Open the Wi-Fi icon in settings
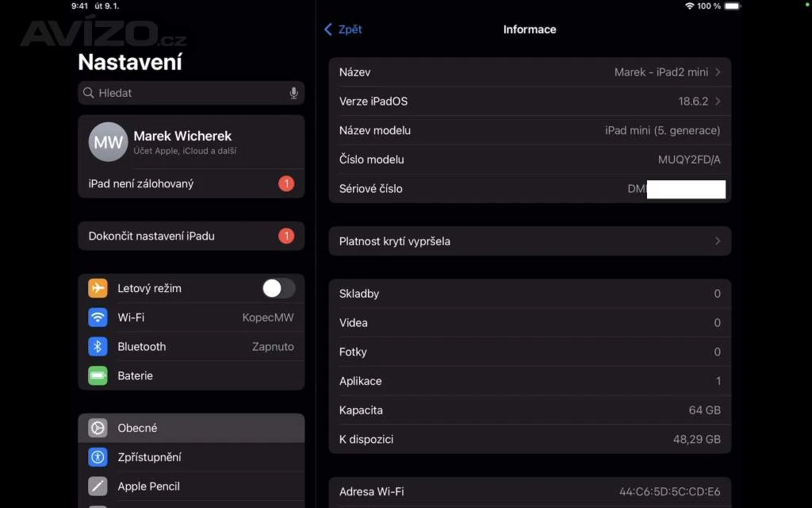The image size is (812, 508). pos(98,317)
